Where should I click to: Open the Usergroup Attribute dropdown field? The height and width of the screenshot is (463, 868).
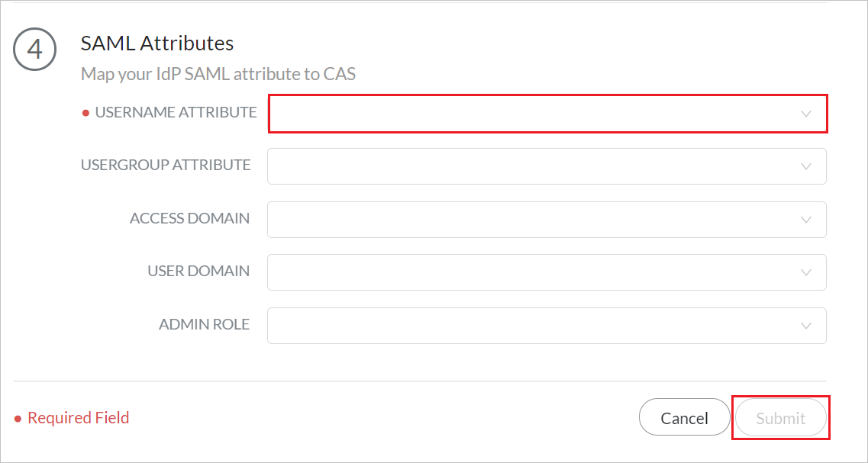(534, 166)
